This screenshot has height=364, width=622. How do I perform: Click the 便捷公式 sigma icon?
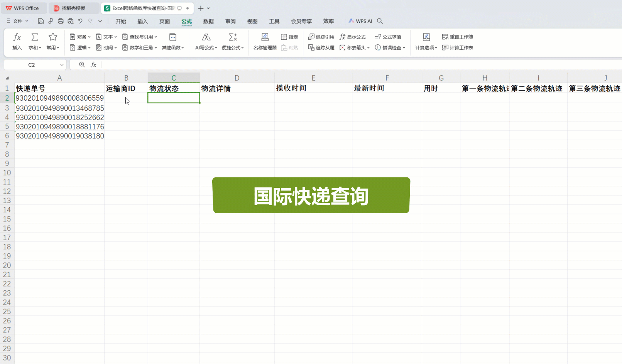tap(233, 37)
